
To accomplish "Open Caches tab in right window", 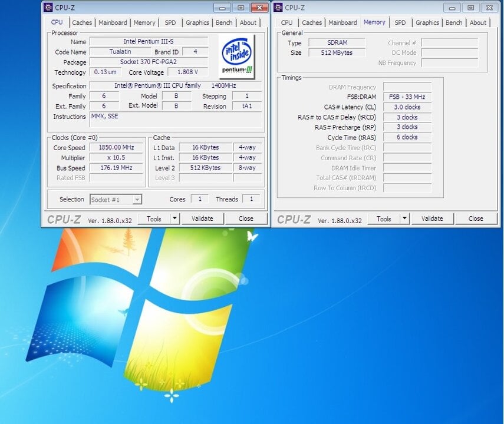I will point(312,22).
